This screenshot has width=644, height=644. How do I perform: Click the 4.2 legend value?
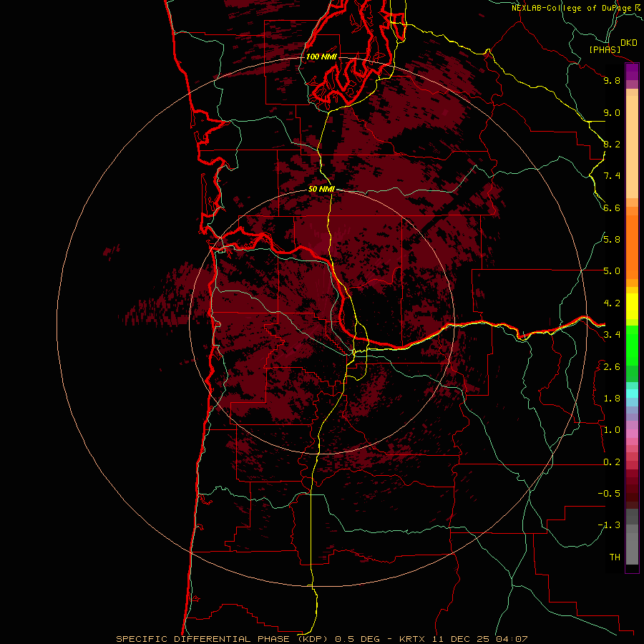pos(612,303)
